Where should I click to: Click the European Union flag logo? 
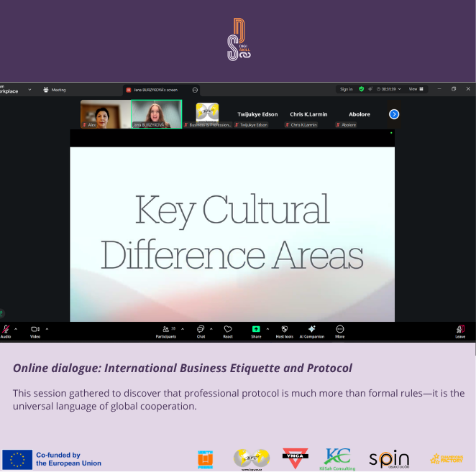coord(17,459)
